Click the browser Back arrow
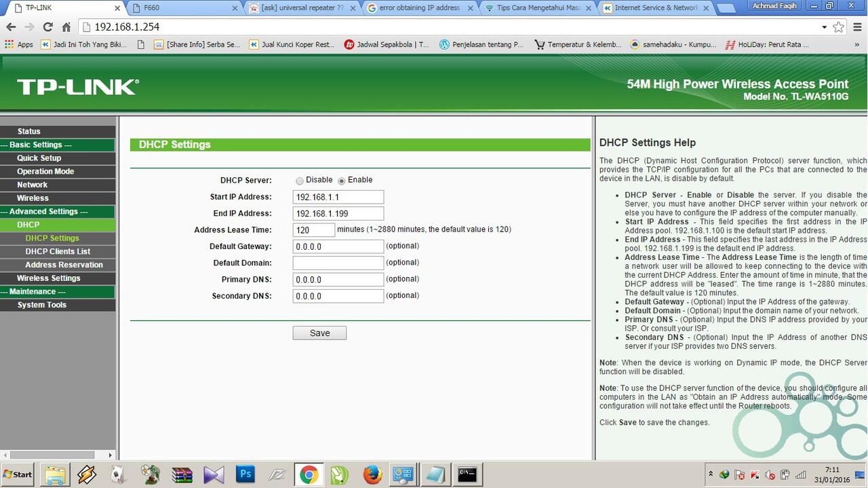Viewport: 868px width, 488px height. coord(11,27)
